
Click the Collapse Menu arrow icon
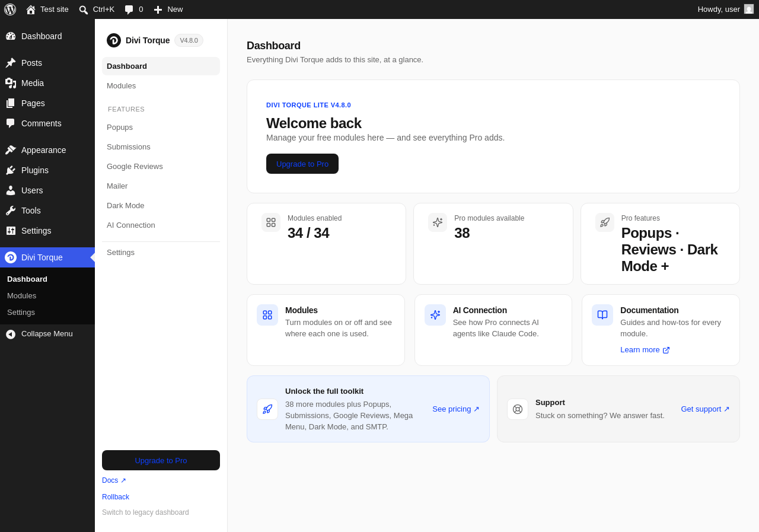(x=11, y=335)
